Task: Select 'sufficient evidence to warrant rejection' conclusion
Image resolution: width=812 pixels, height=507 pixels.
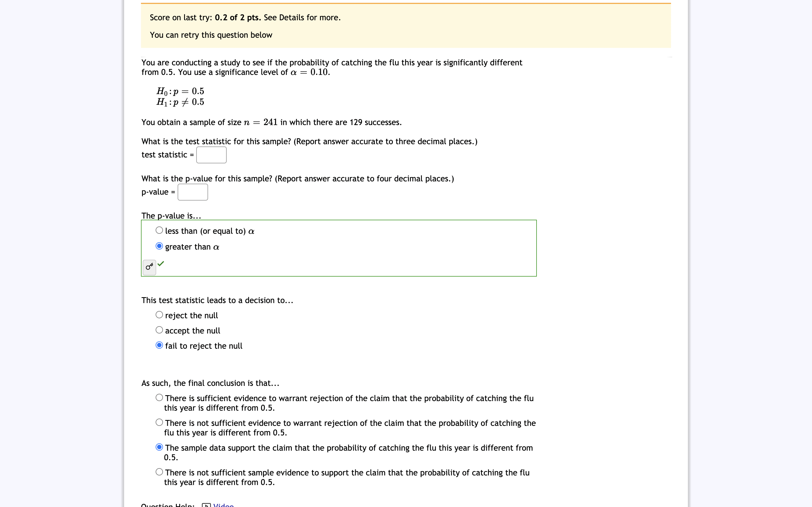Action: (x=159, y=398)
